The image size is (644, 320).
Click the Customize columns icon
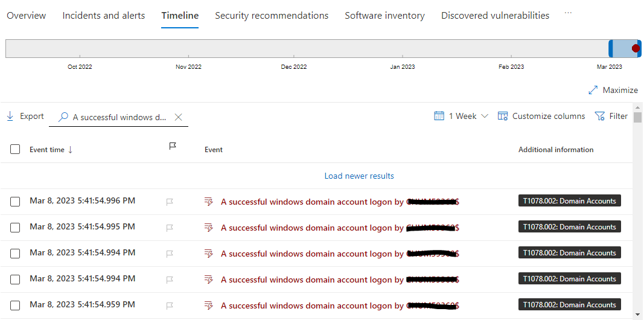[x=503, y=117]
